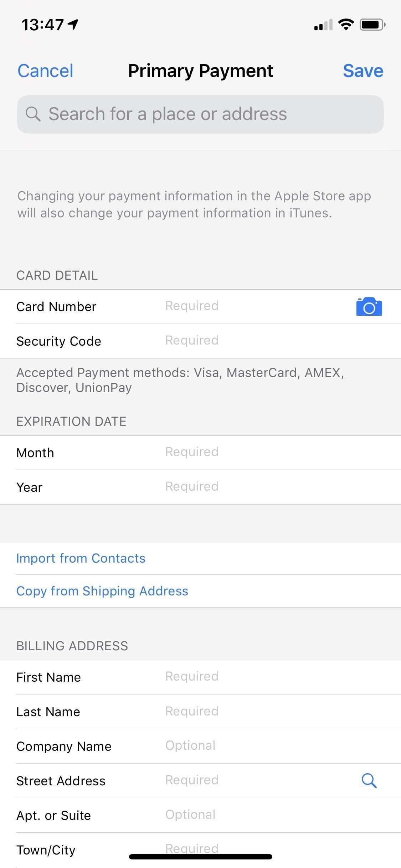Viewport: 401px width, 868px height.
Task: Focus the search for place or address field
Action: coord(207,114)
